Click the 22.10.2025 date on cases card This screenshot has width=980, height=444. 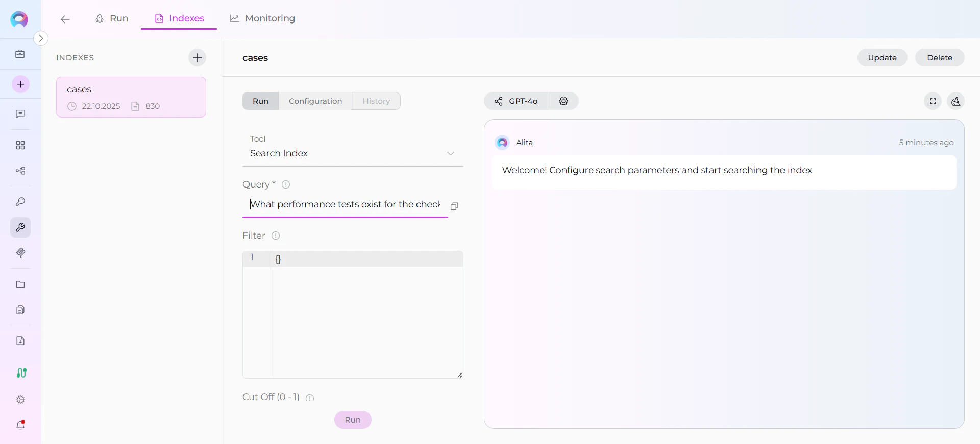[101, 106]
